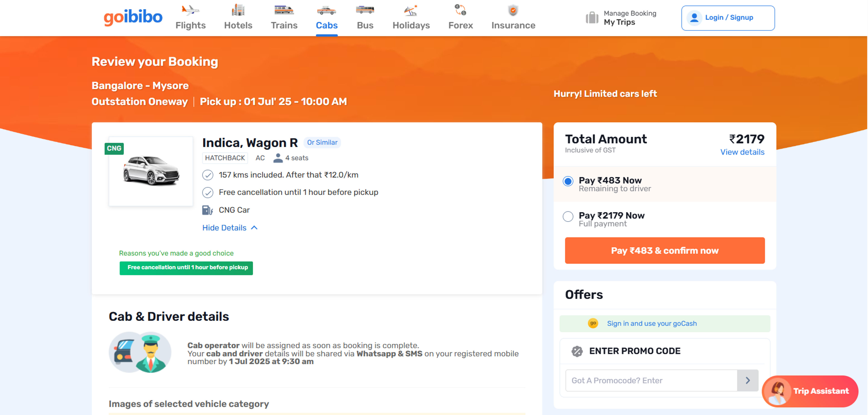The image size is (868, 415).
Task: Click the Trip Assistant avatar icon
Action: pyautogui.click(x=778, y=392)
